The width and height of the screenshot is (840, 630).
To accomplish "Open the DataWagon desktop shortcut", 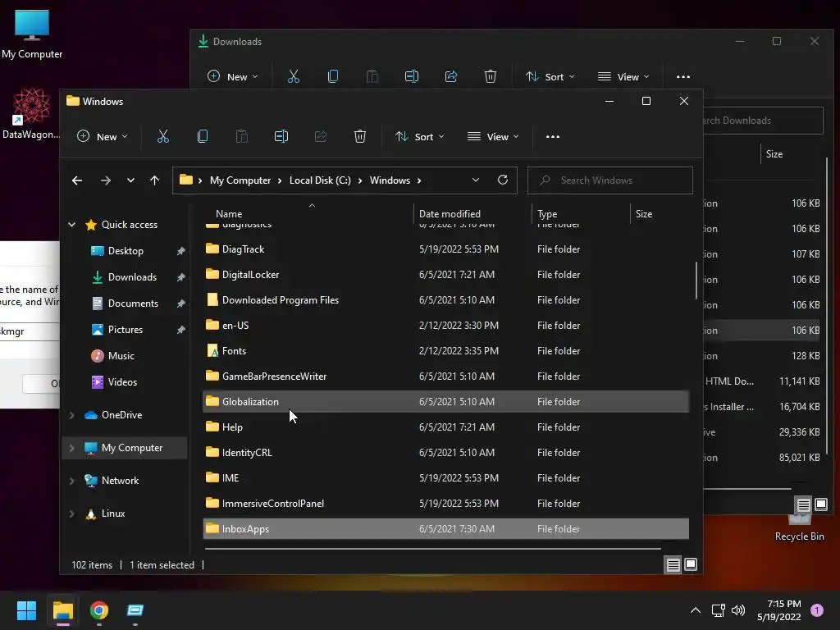I will 31,114.
